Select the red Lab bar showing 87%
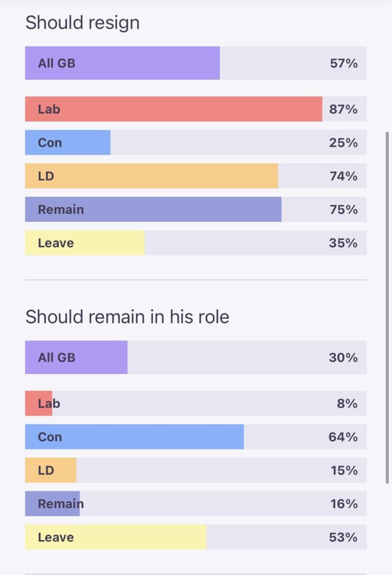The height and width of the screenshot is (575, 392). (x=174, y=109)
